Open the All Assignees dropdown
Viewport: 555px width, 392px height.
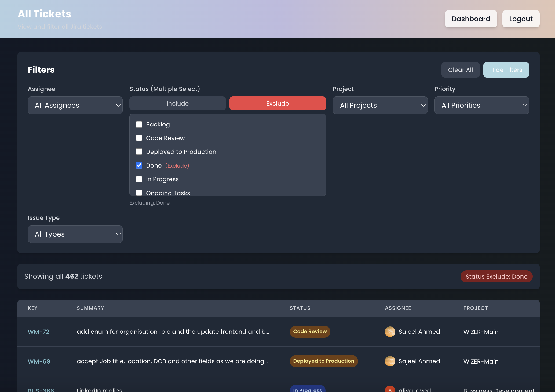[x=75, y=105]
